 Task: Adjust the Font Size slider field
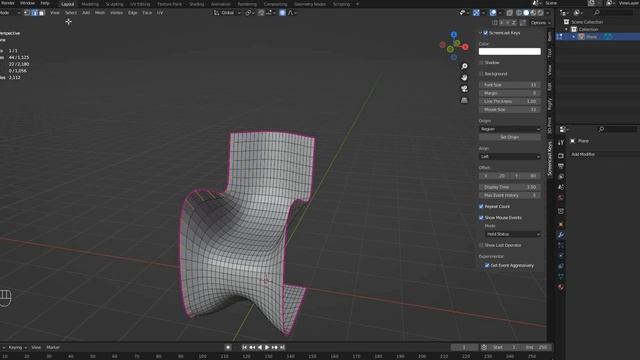(x=509, y=85)
